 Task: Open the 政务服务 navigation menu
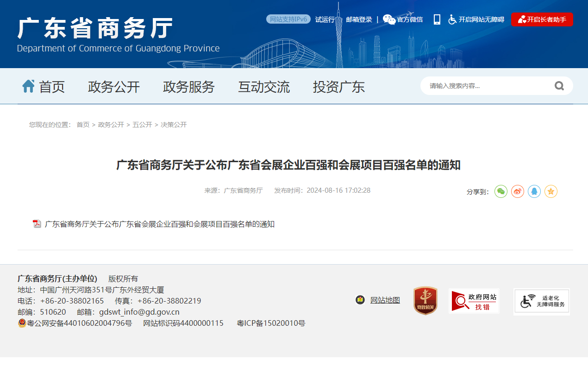click(189, 87)
